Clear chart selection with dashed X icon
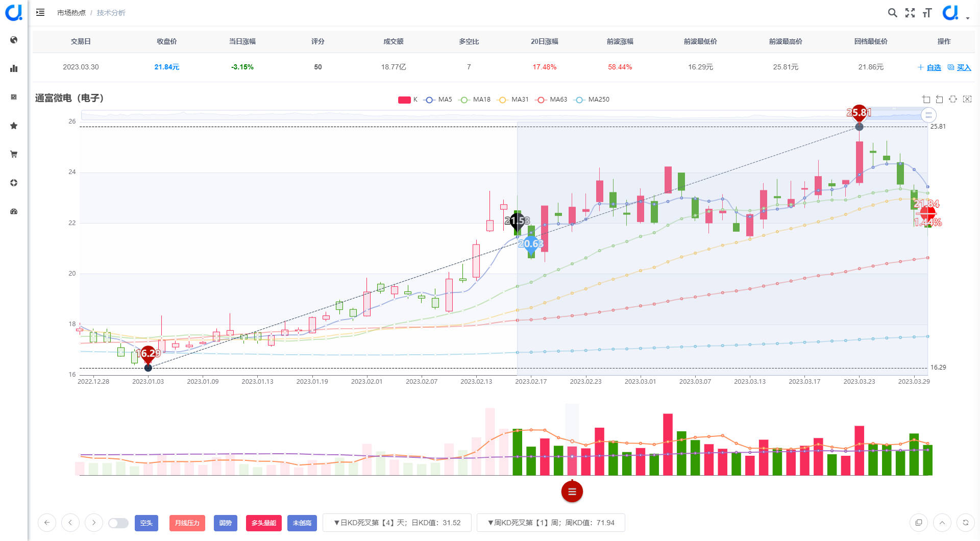This screenshot has width=980, height=541. (967, 100)
